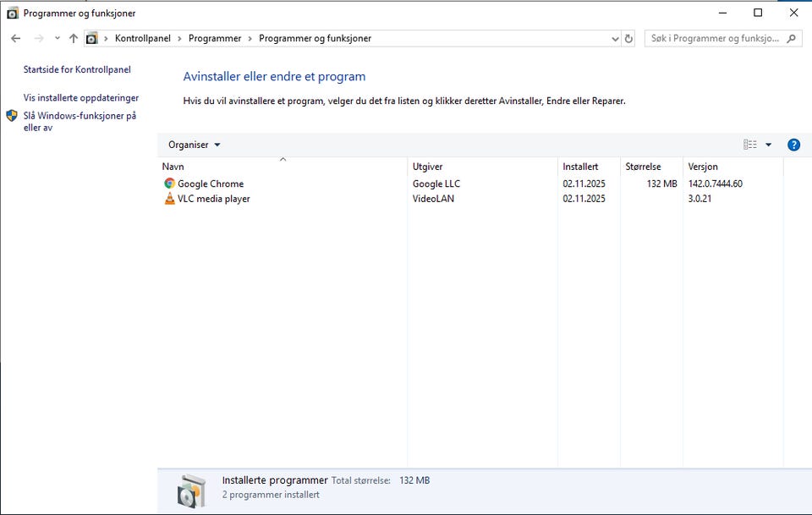Click the Avinstaller eller endre et program heading

(274, 77)
